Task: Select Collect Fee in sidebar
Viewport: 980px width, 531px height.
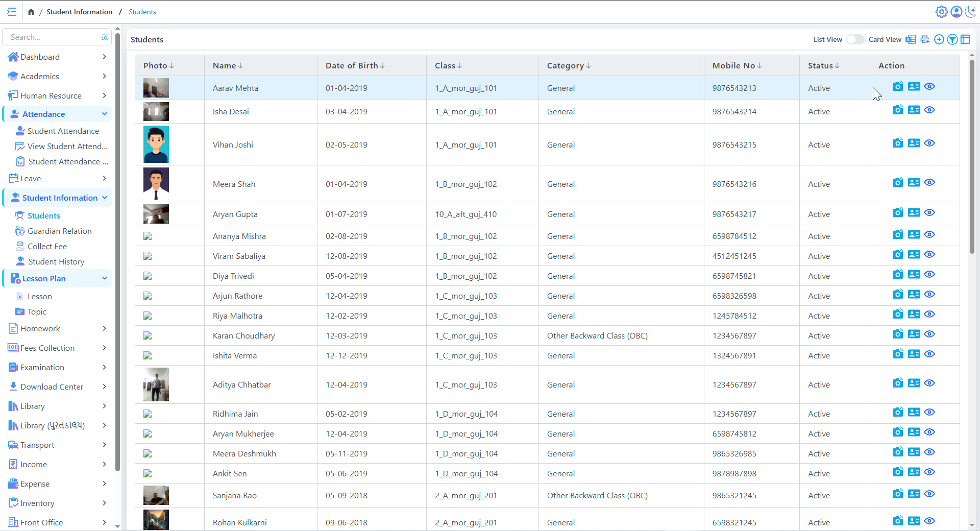Action: coord(47,246)
